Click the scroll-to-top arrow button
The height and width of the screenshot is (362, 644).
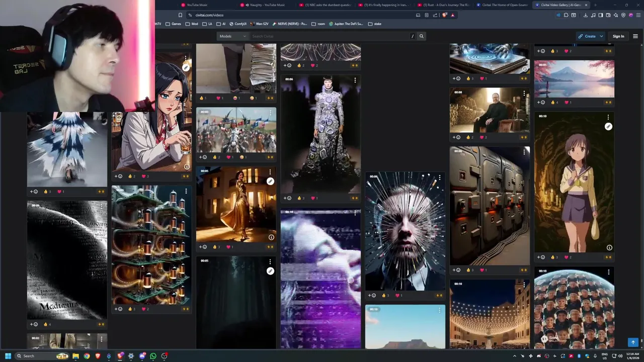tap(633, 342)
